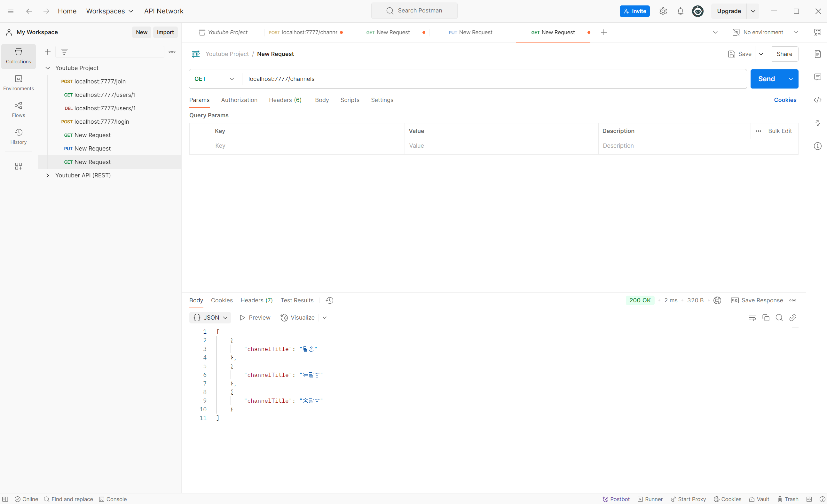Screen dimensions: 827x504
Task: Open the settings gear icon
Action: 663,11
